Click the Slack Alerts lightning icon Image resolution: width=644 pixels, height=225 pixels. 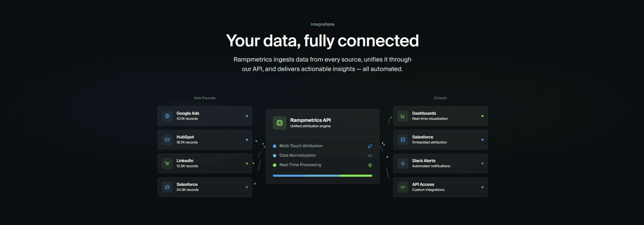click(x=403, y=163)
